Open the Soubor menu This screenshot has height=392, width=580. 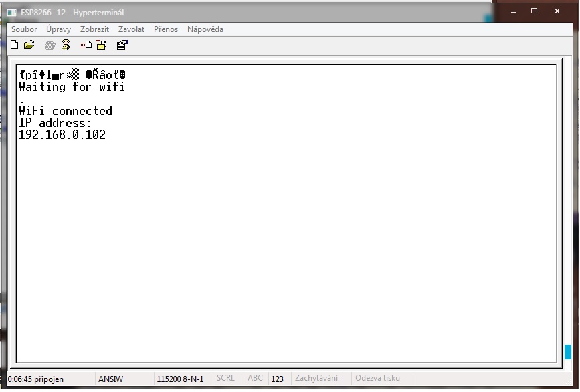click(24, 29)
